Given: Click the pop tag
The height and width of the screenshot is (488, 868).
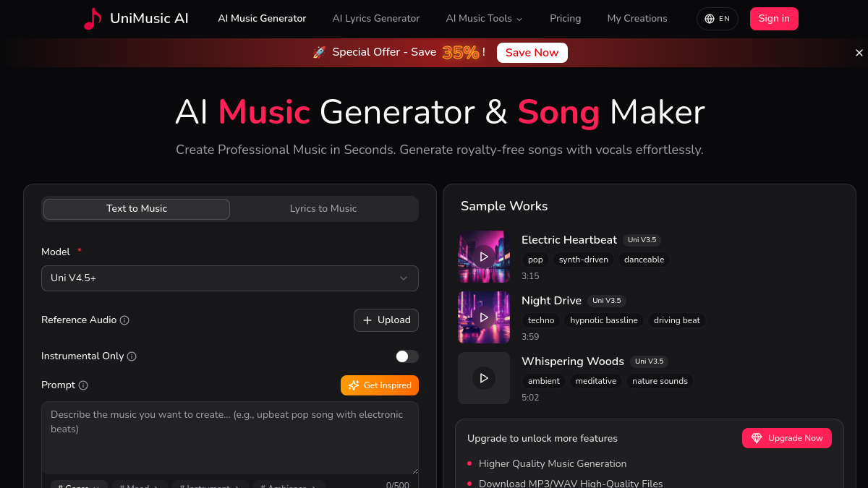Looking at the screenshot, I should pyautogui.click(x=535, y=260).
